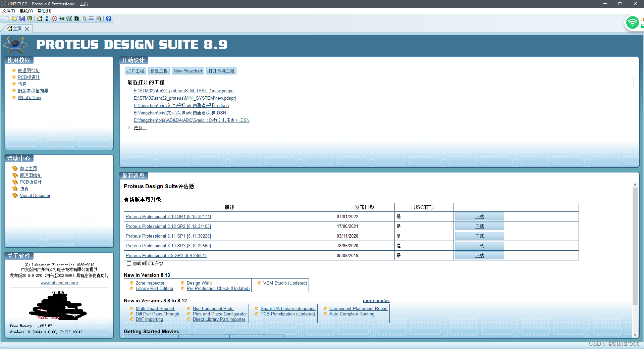Open 帮助主页 in the help center
644x349 pixels.
[x=29, y=169]
